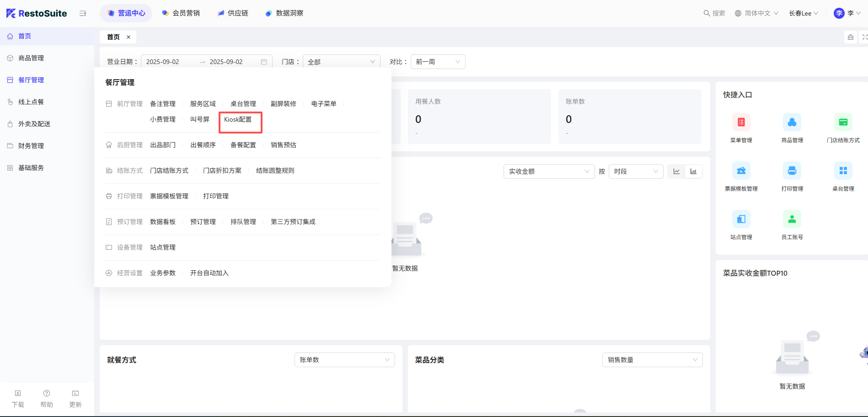Switch to the 会员营销 top tab
The width and height of the screenshot is (868, 417).
tap(181, 13)
